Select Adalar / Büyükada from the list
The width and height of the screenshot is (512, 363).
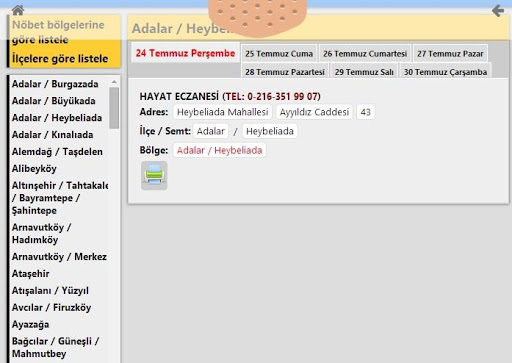[x=54, y=101]
